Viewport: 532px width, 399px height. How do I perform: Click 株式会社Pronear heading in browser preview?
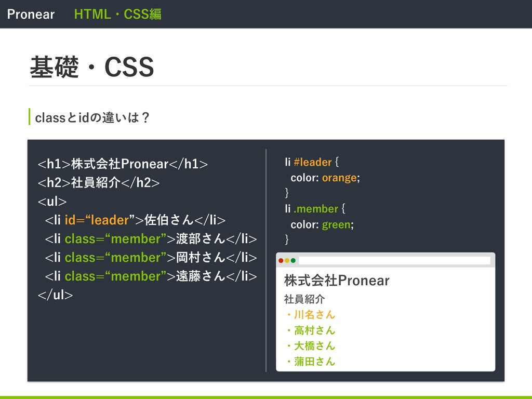pos(337,281)
